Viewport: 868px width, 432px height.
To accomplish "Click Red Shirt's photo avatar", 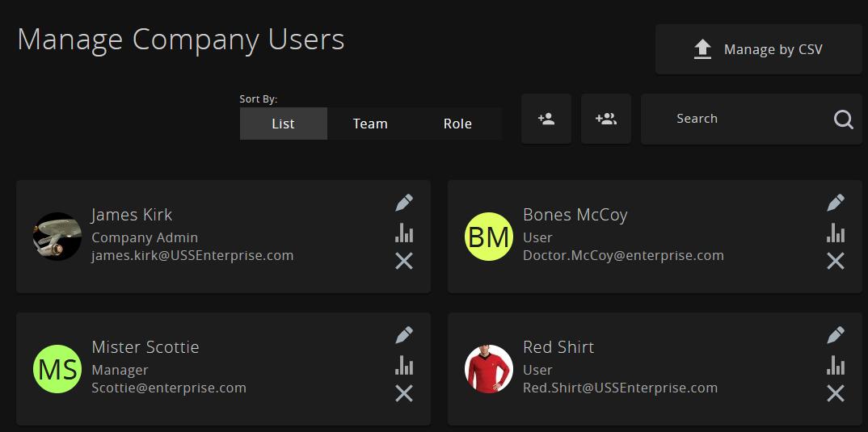I will 488,369.
